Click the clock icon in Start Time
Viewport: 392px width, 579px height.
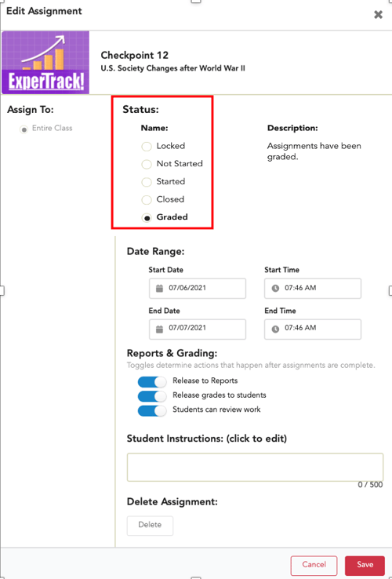[x=275, y=289]
